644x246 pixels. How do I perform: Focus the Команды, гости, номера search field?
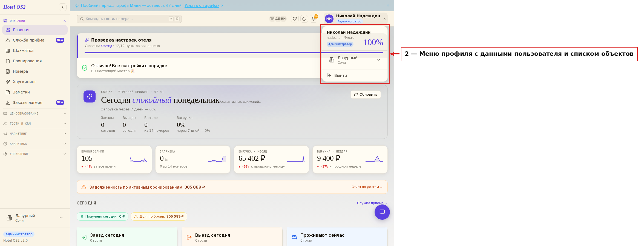pyautogui.click(x=129, y=19)
